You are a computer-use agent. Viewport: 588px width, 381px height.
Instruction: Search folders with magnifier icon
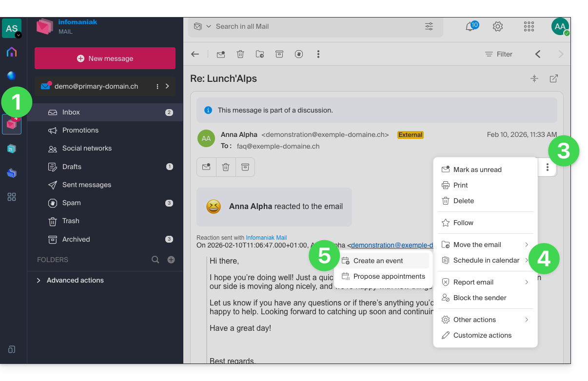(156, 260)
